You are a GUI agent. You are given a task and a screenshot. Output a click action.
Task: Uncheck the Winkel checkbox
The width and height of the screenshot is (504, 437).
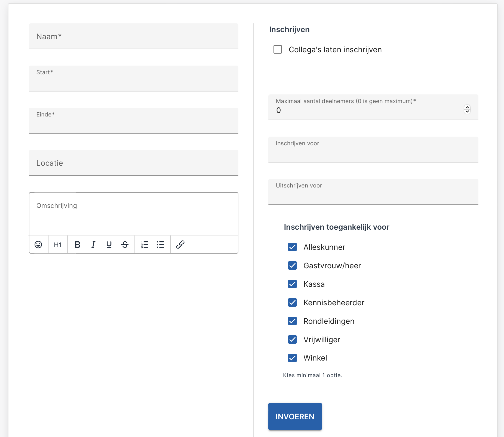pos(293,358)
